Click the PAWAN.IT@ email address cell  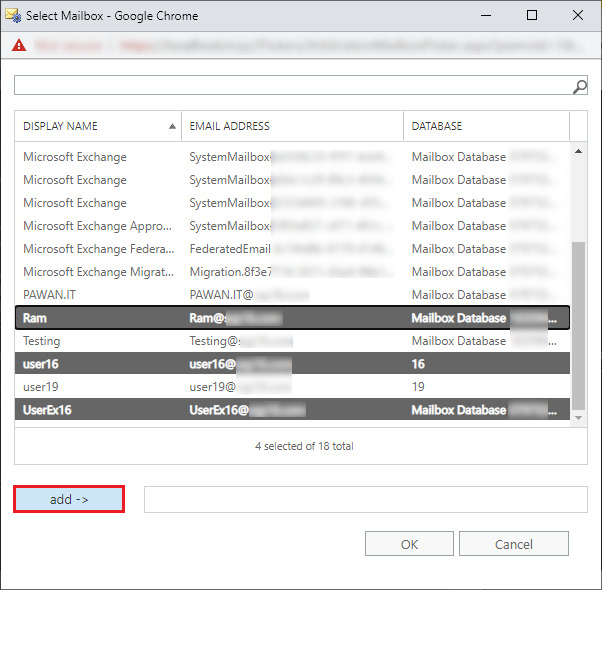pos(249,295)
